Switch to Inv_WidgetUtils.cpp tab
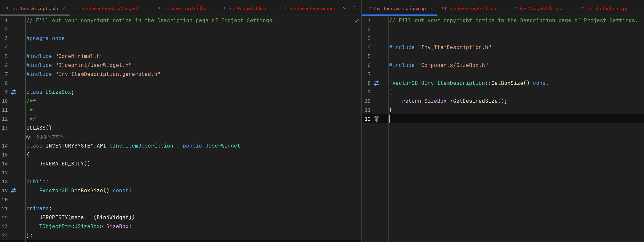 pyautogui.click(x=541, y=9)
